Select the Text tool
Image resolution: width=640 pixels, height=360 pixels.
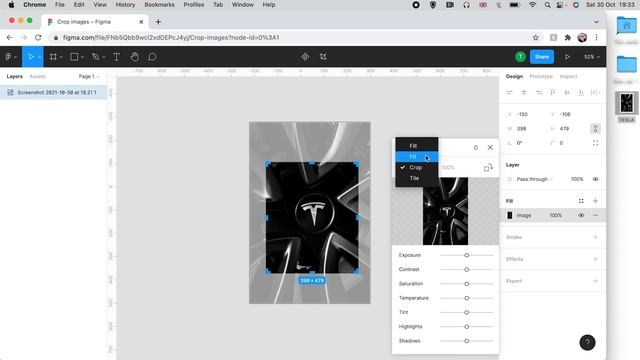click(x=116, y=57)
